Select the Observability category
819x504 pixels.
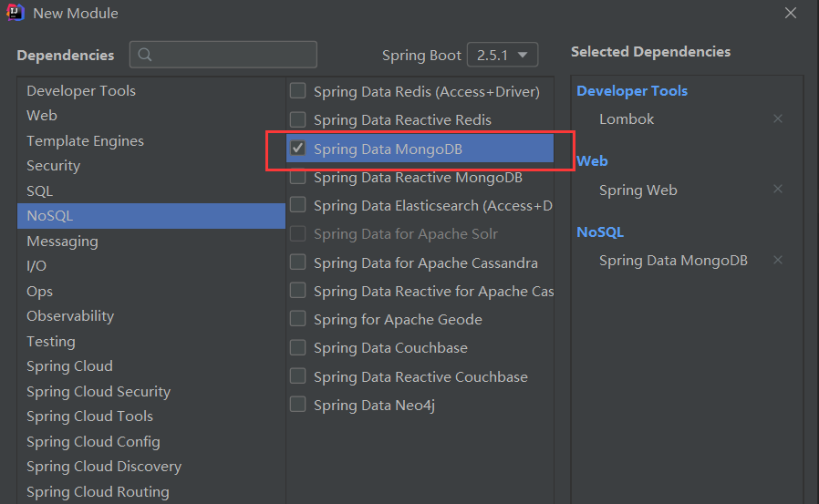click(151, 316)
